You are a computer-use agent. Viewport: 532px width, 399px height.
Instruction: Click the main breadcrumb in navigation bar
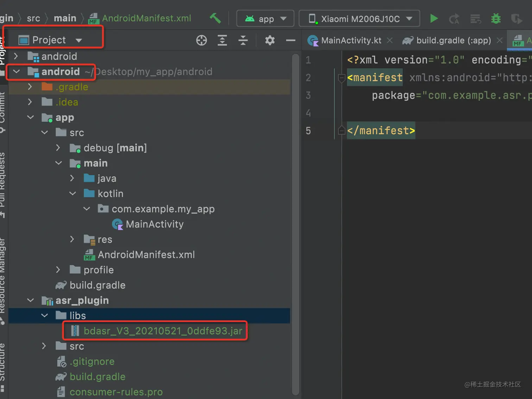[x=65, y=18]
